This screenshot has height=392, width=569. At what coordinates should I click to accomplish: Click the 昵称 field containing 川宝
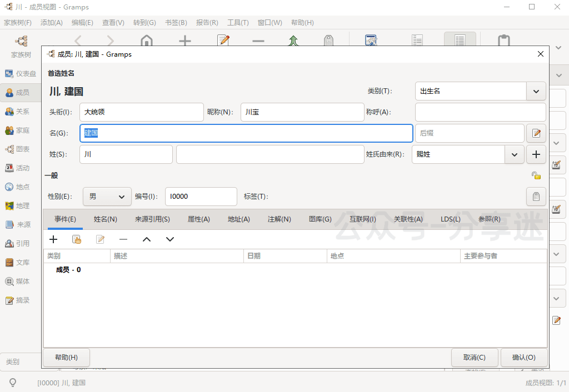pyautogui.click(x=302, y=112)
